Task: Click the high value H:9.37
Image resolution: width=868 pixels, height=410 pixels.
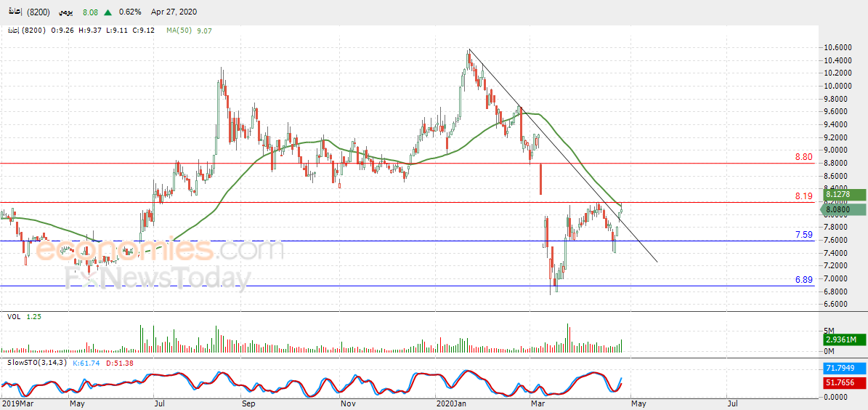Action: [92, 31]
